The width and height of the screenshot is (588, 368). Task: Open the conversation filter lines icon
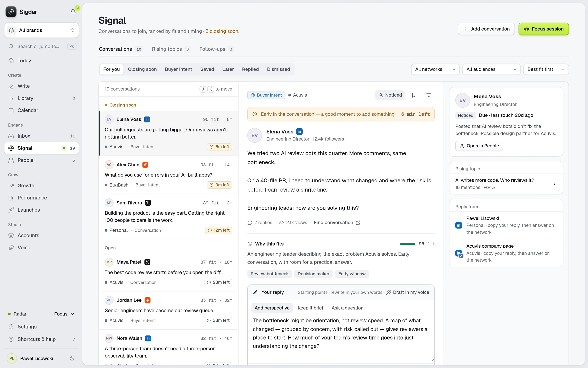pyautogui.click(x=429, y=95)
